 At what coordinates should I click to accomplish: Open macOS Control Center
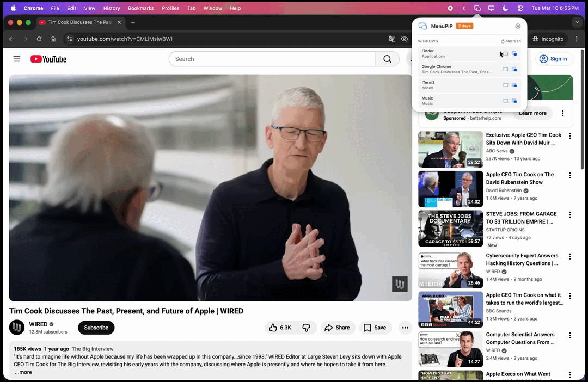tap(520, 8)
